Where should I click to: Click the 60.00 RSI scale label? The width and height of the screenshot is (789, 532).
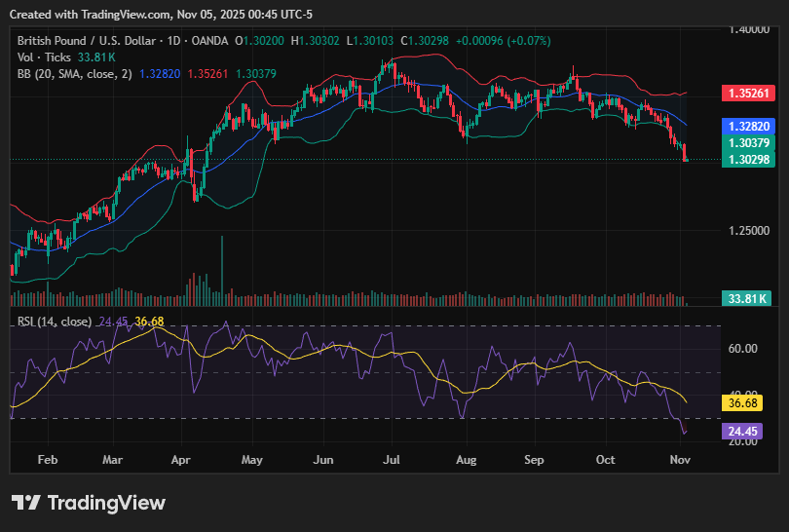tap(745, 348)
